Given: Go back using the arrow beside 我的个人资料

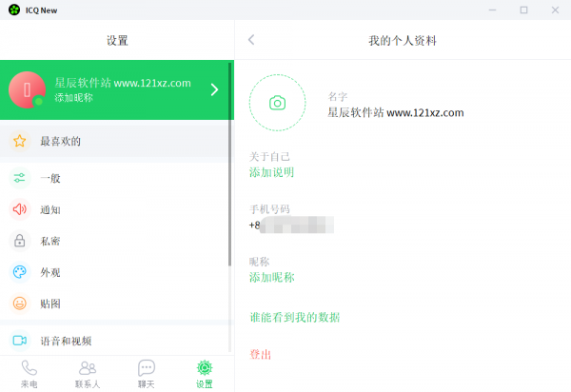Looking at the screenshot, I should [x=251, y=40].
